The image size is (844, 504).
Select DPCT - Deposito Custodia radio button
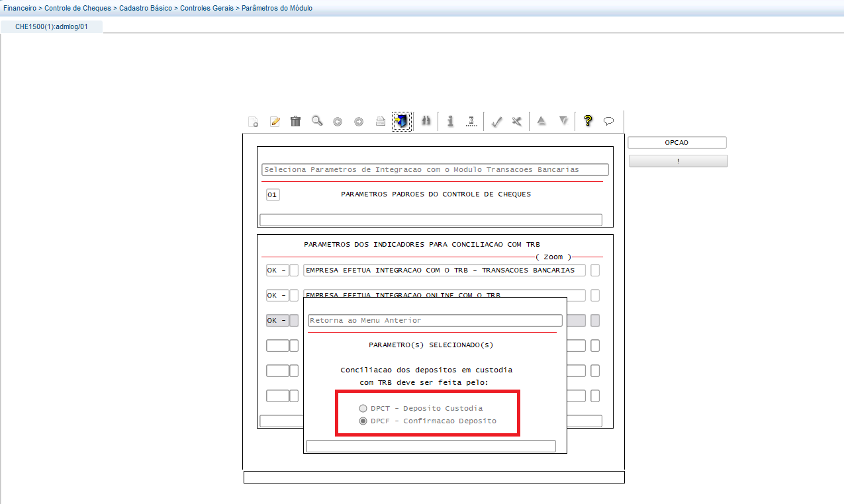tap(363, 408)
